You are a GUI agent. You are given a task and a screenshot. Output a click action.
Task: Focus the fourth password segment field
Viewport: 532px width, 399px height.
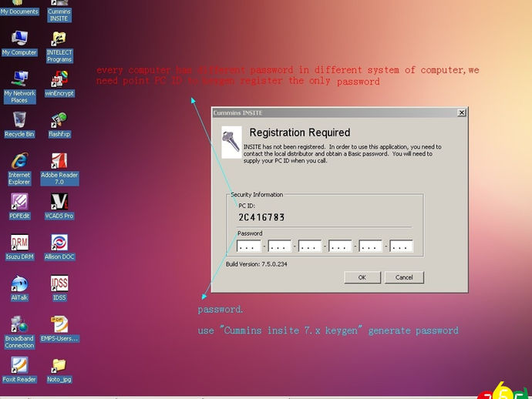click(340, 246)
